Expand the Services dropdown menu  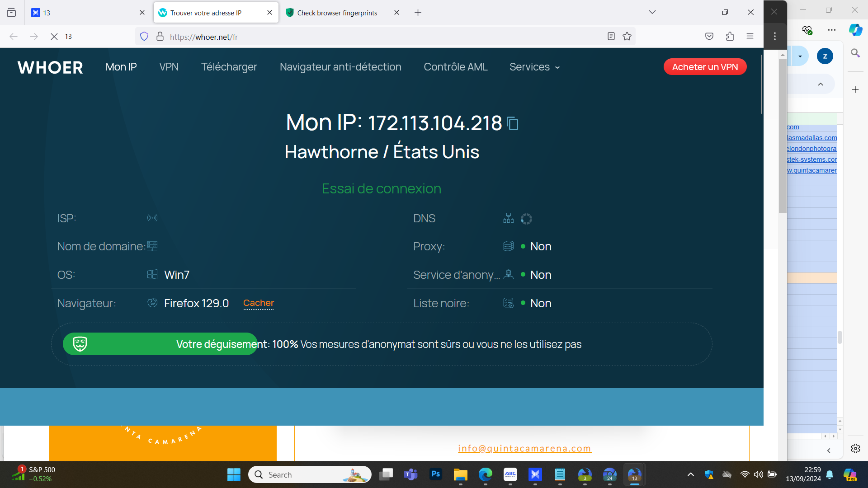coord(535,67)
